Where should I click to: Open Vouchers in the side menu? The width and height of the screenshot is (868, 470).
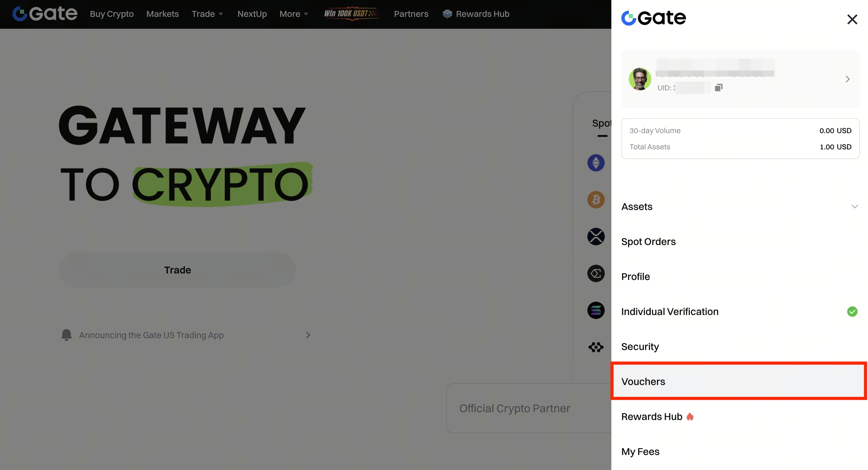click(739, 381)
